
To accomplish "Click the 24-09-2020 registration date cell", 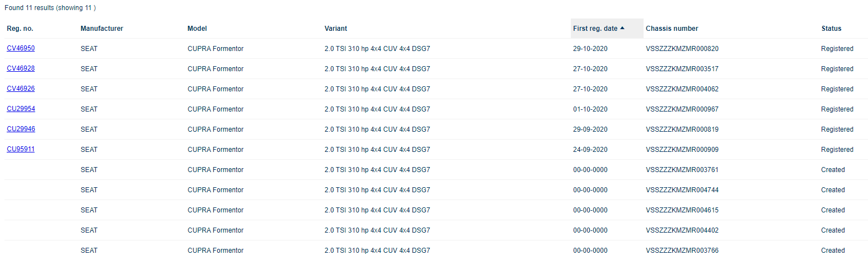I will tap(590, 150).
